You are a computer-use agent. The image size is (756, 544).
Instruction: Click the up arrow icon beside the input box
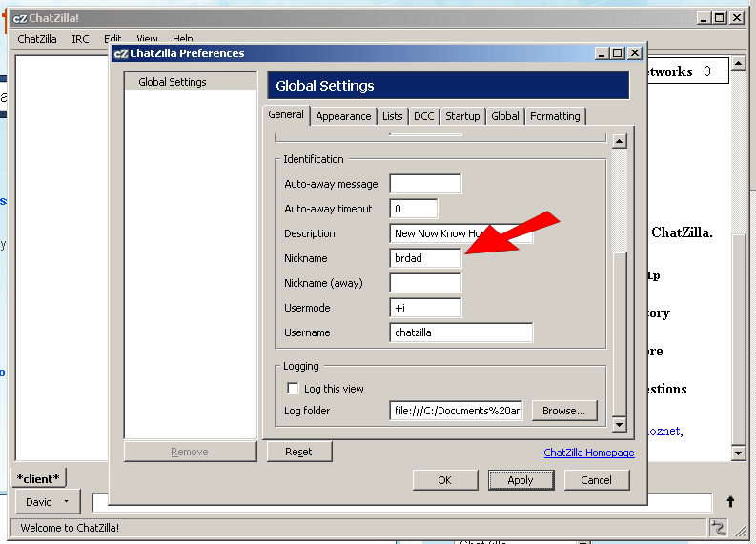click(x=730, y=501)
